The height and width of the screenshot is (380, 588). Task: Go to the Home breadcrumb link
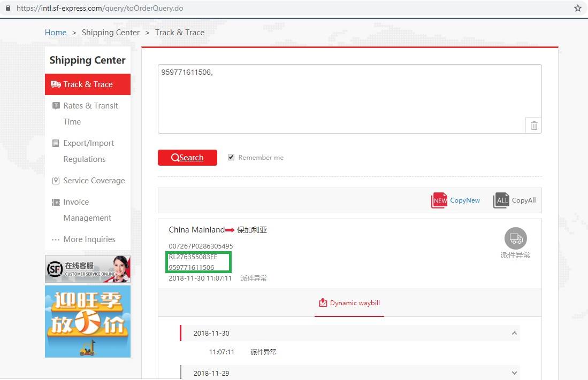pyautogui.click(x=56, y=33)
